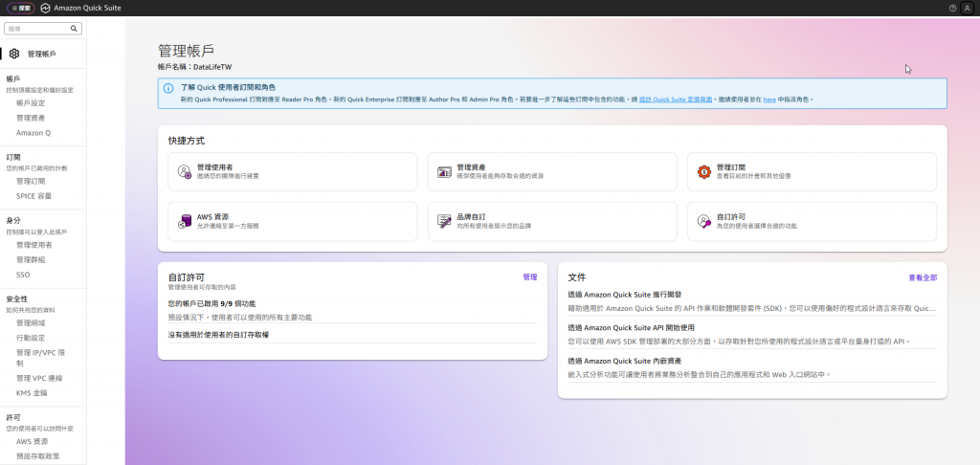This screenshot has height=465, width=980.
Task: Open the 探索 hamburger menu button
Action: click(21, 8)
